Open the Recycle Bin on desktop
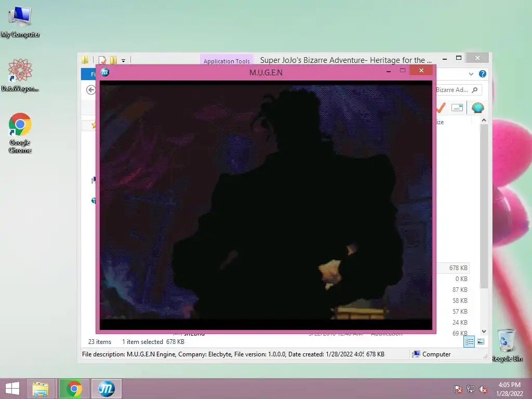532x399 pixels. (x=507, y=345)
